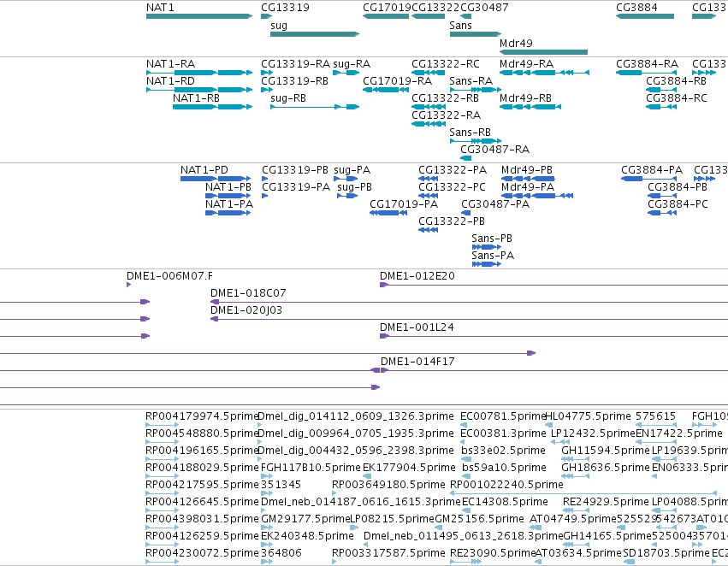The image size is (728, 566).
Task: Select the Mdr49-PA protein label
Action: point(528,187)
